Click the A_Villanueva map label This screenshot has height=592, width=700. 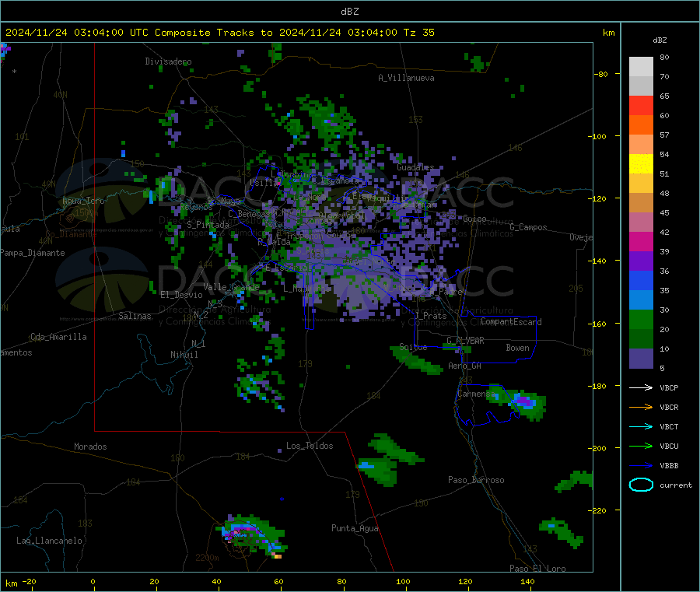pos(406,78)
